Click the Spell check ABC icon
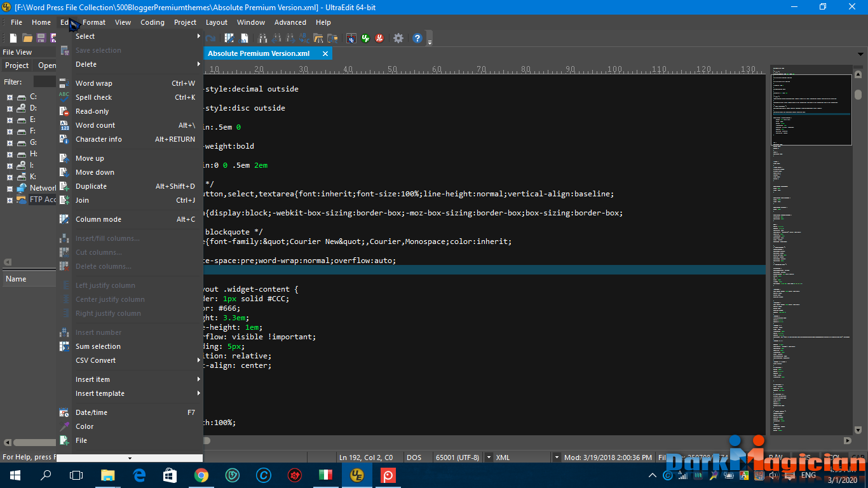Viewport: 868px width, 488px height. click(x=64, y=97)
